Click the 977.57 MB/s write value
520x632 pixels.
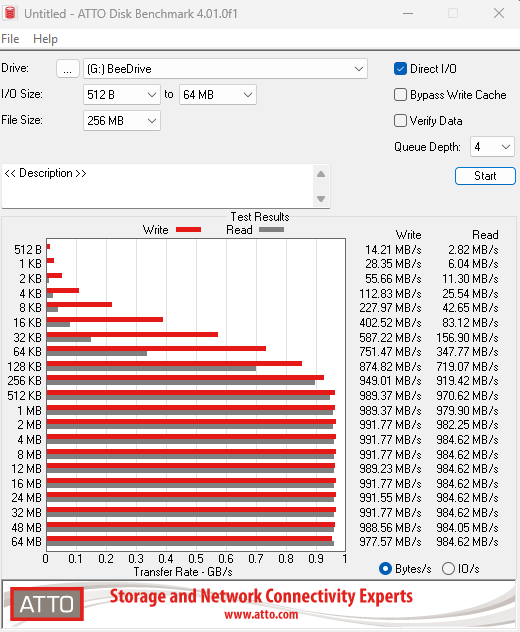390,542
